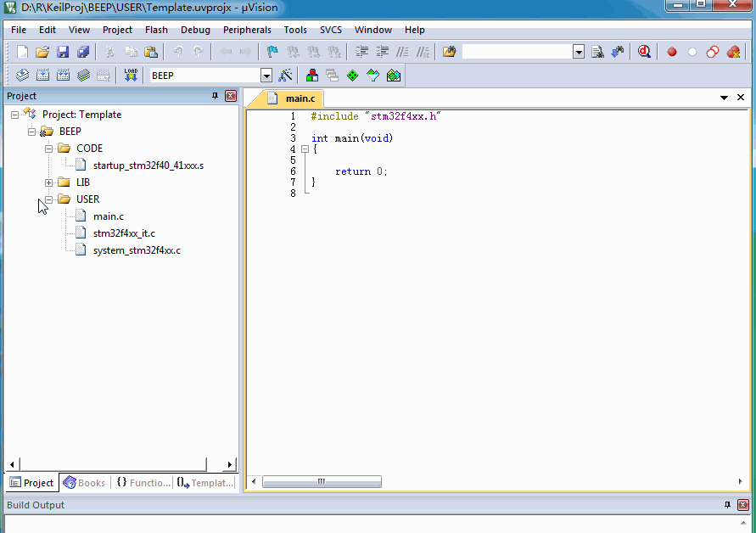The image size is (756, 533).
Task: Create a new file with New icon
Action: coord(22,52)
